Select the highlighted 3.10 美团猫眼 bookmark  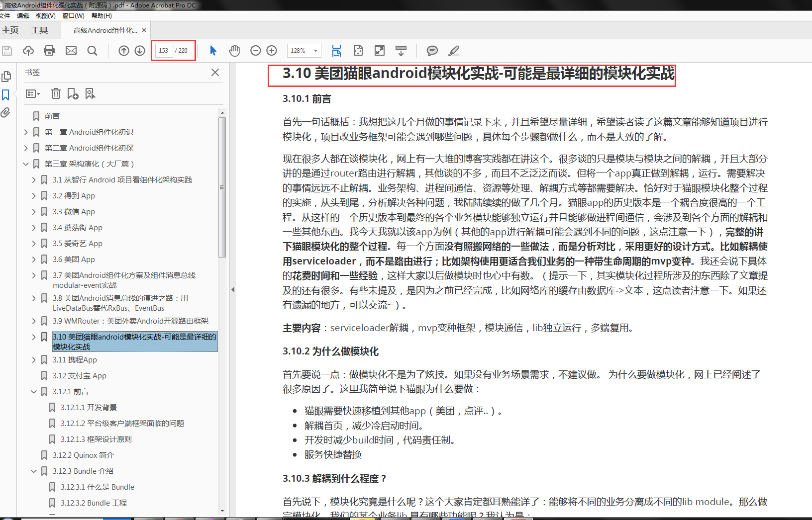[x=135, y=342]
